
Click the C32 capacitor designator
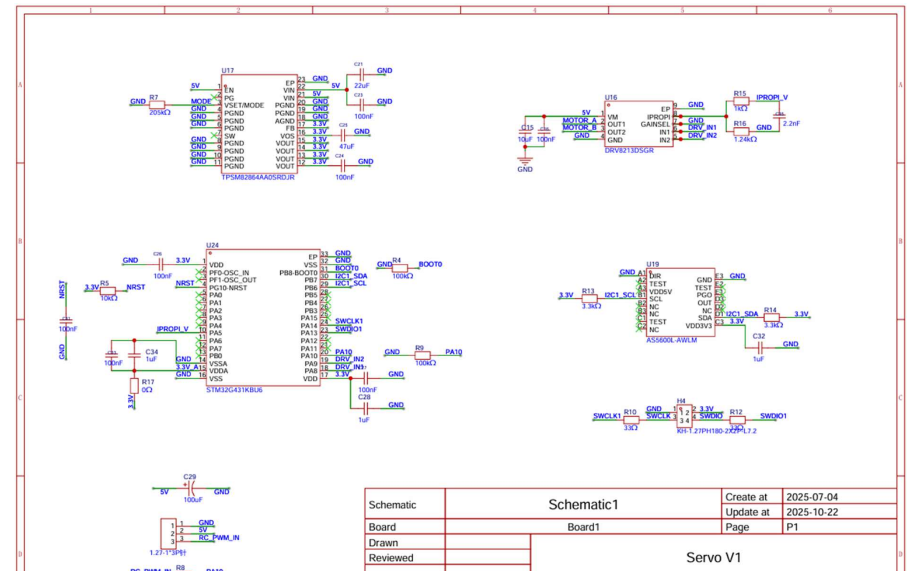(758, 336)
